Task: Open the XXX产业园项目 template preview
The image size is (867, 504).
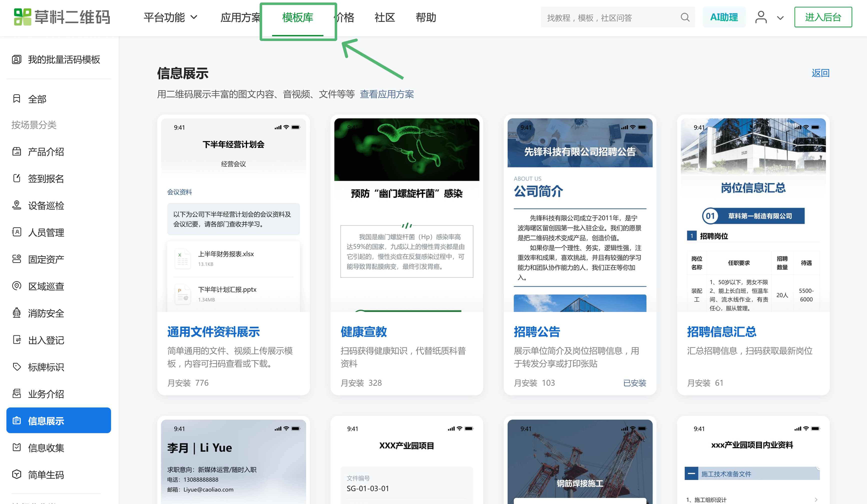Action: (407, 462)
